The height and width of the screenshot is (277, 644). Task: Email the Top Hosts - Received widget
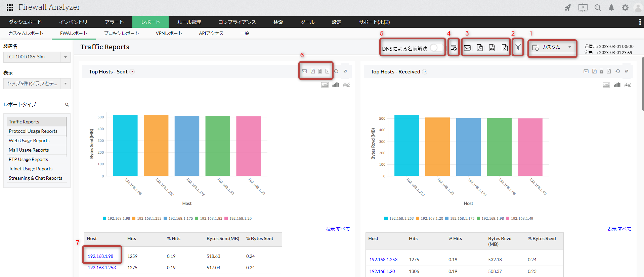click(x=586, y=71)
